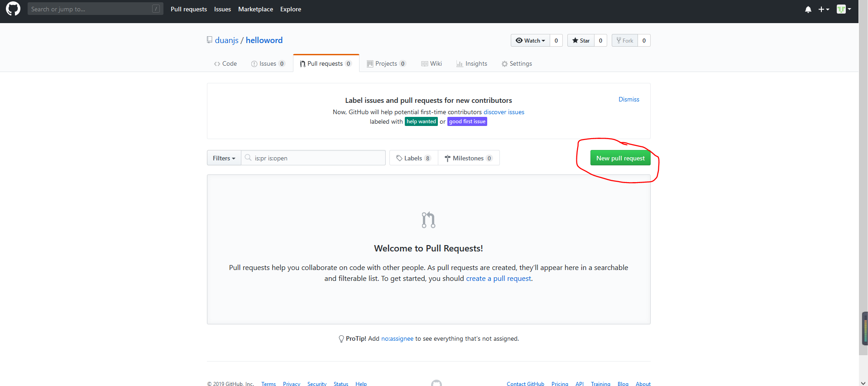Open the duanjs owner profile link
868x386 pixels.
[226, 40]
